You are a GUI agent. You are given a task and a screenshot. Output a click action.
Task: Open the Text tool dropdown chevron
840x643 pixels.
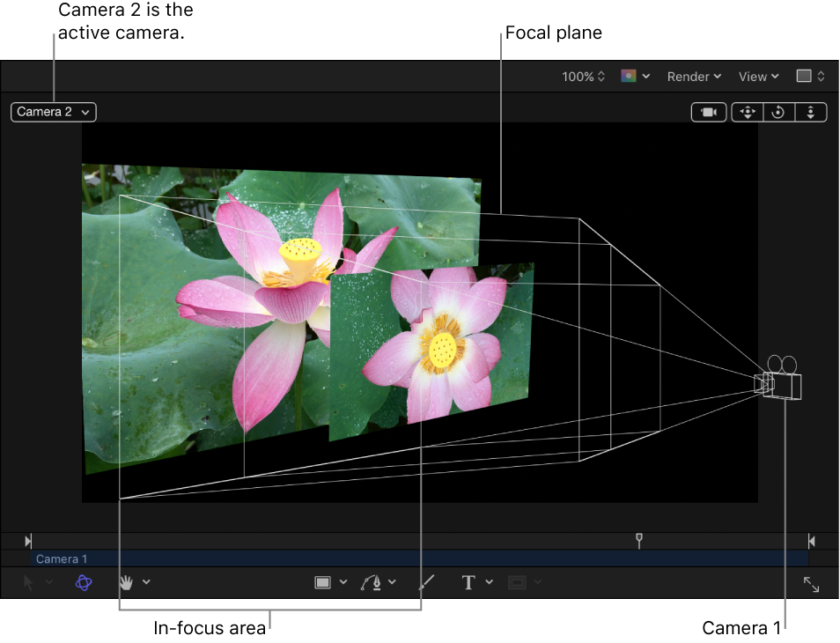[487, 582]
